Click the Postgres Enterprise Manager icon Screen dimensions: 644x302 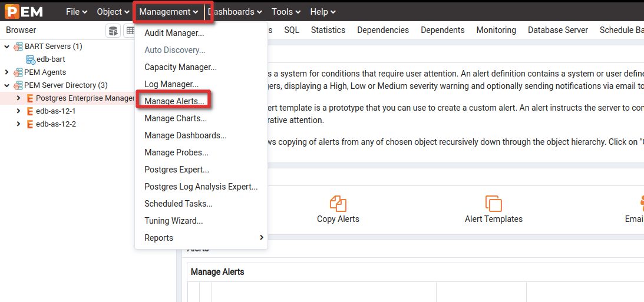click(29, 98)
